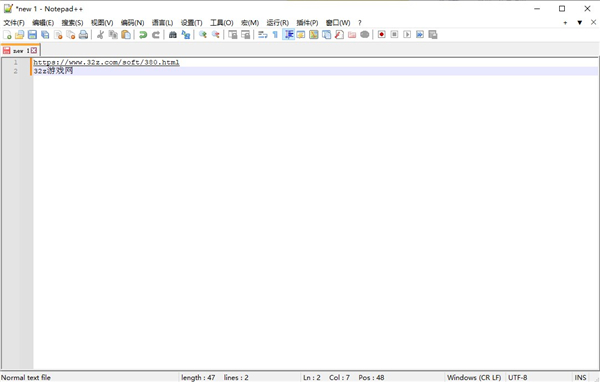Image resolution: width=600 pixels, height=382 pixels.
Task: Open the Document List panel icon
Action: click(x=326, y=35)
